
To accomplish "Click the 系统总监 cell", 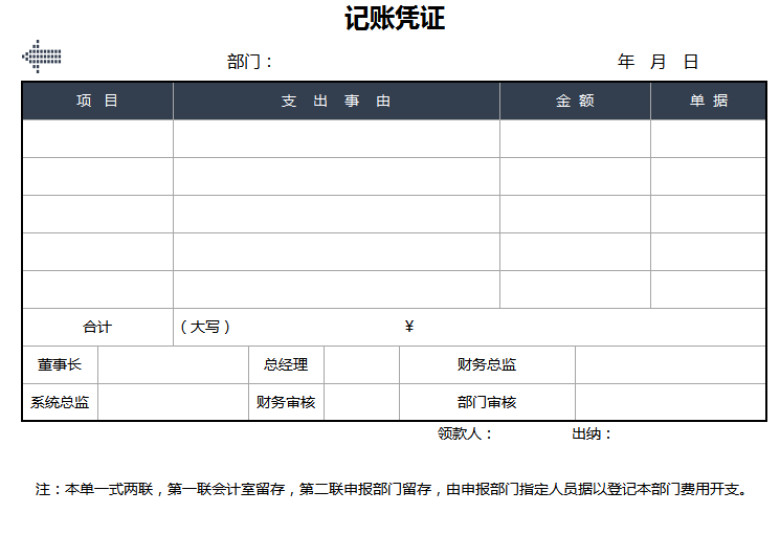I will [60, 402].
